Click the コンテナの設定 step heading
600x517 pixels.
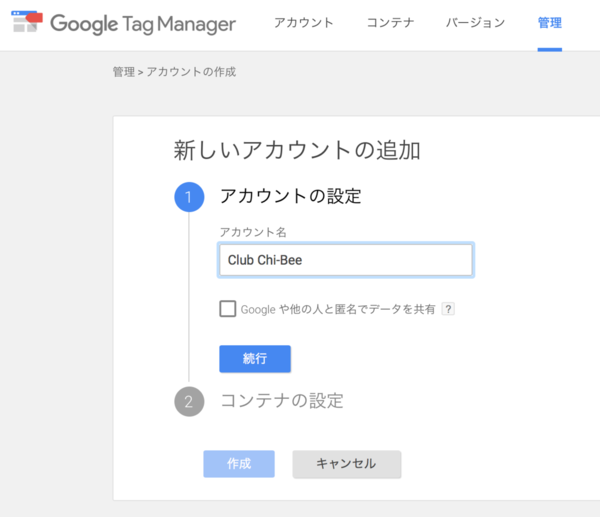282,401
